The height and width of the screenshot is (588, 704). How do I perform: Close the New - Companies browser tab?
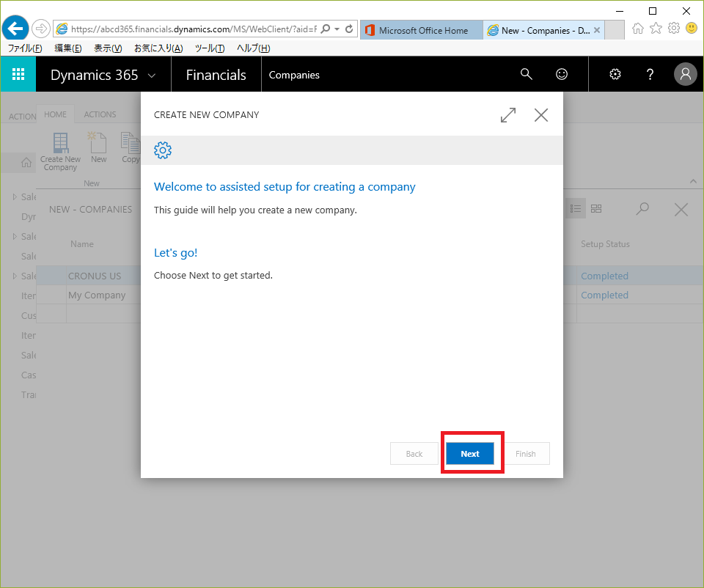(x=597, y=30)
